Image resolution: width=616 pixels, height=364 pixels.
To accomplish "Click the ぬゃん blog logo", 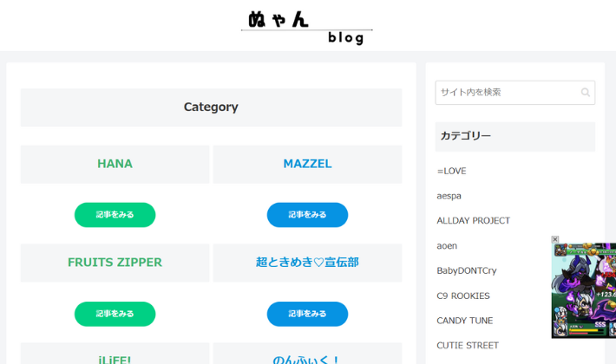I will (x=306, y=26).
